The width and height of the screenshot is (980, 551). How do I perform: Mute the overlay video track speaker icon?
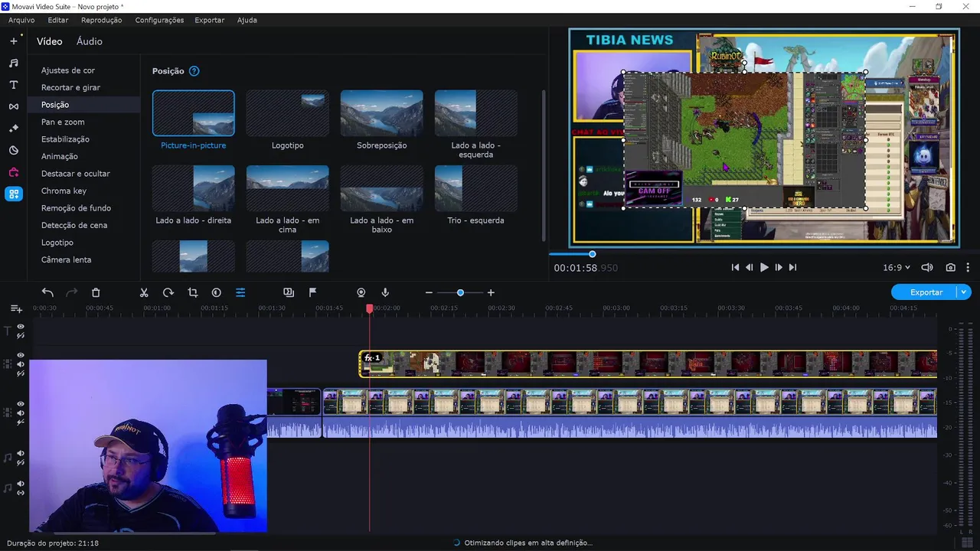point(21,364)
